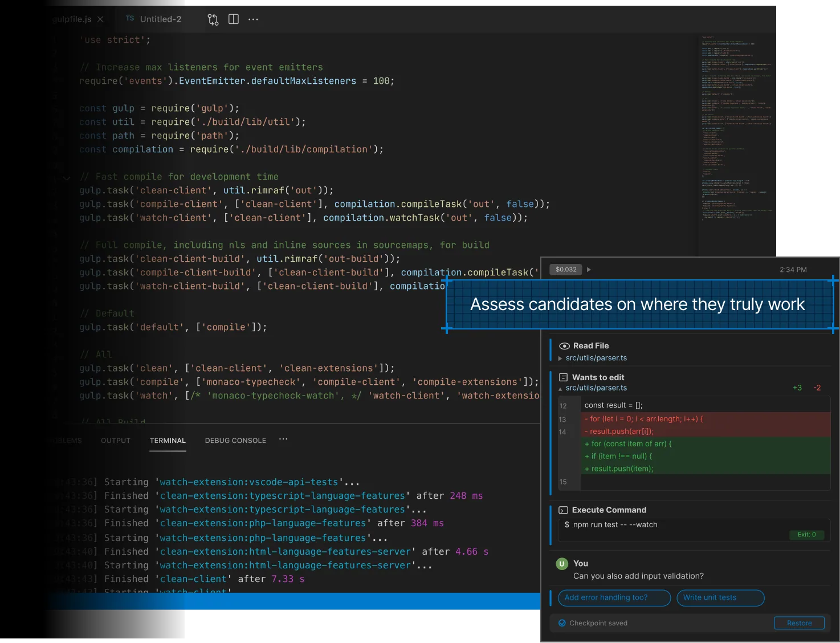840x643 pixels.
Task: Open editor more actions ellipsis
Action: tap(254, 19)
